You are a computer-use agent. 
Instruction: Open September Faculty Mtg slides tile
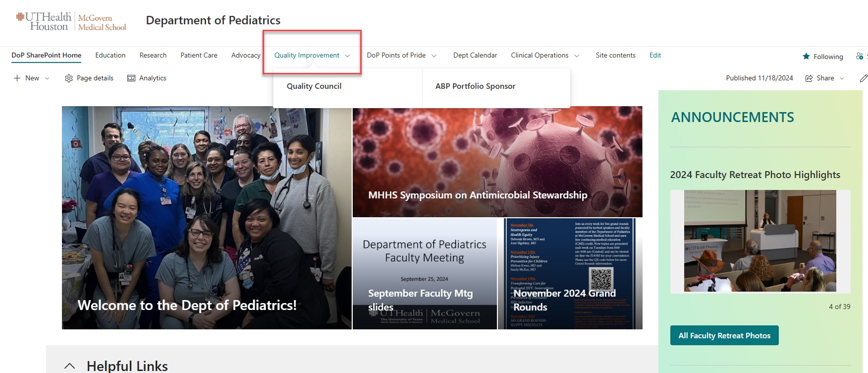pos(425,274)
